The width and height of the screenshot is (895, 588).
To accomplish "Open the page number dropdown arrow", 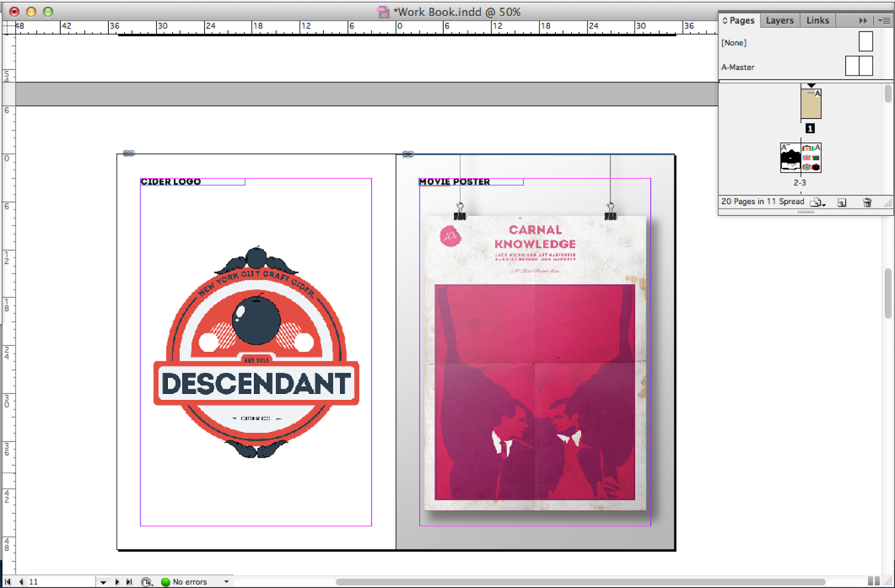I will pyautogui.click(x=103, y=582).
